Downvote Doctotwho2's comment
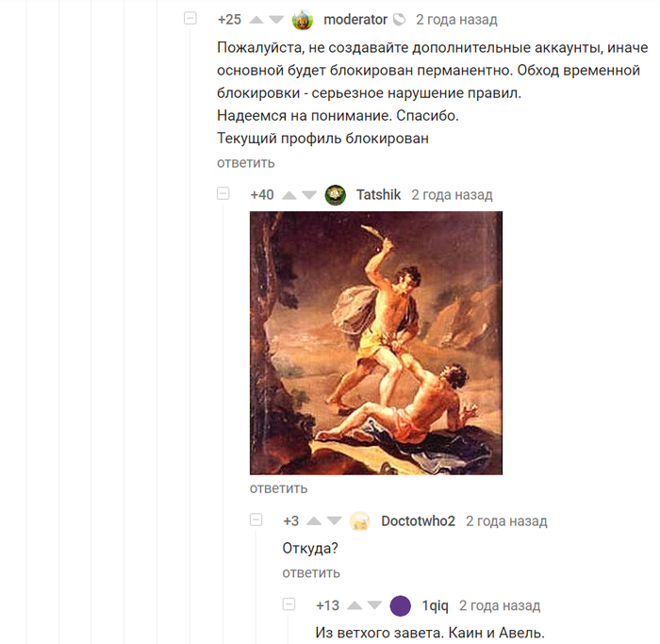This screenshot has height=644, width=660. [x=334, y=521]
